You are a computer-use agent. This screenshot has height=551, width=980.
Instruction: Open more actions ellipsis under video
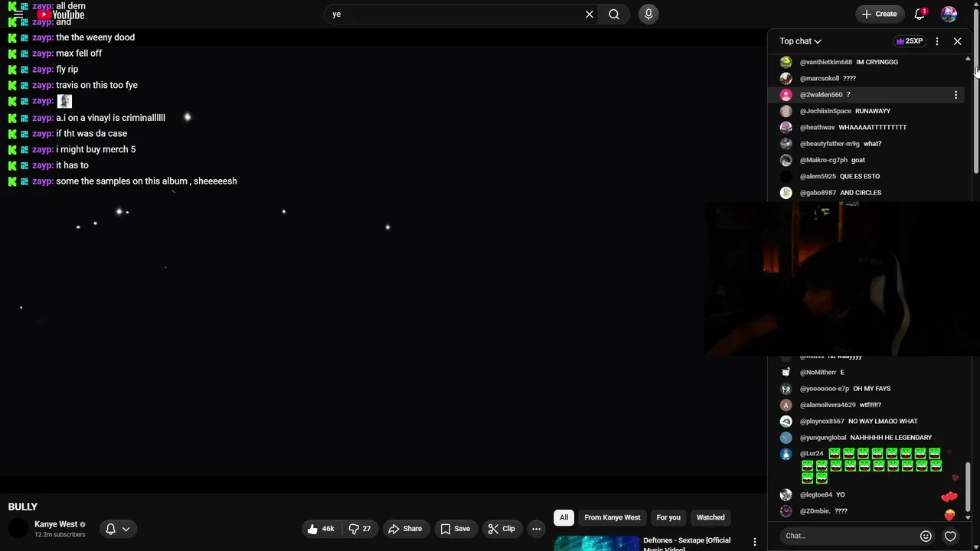click(536, 529)
